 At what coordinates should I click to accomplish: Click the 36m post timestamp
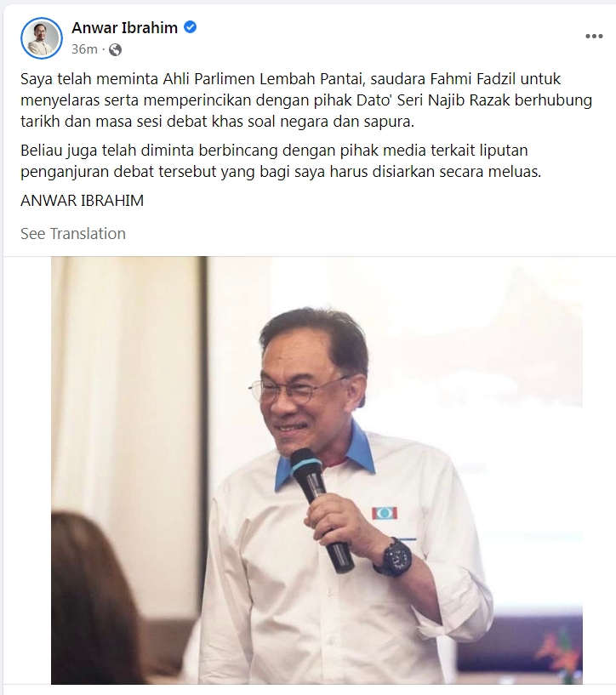tap(84, 49)
